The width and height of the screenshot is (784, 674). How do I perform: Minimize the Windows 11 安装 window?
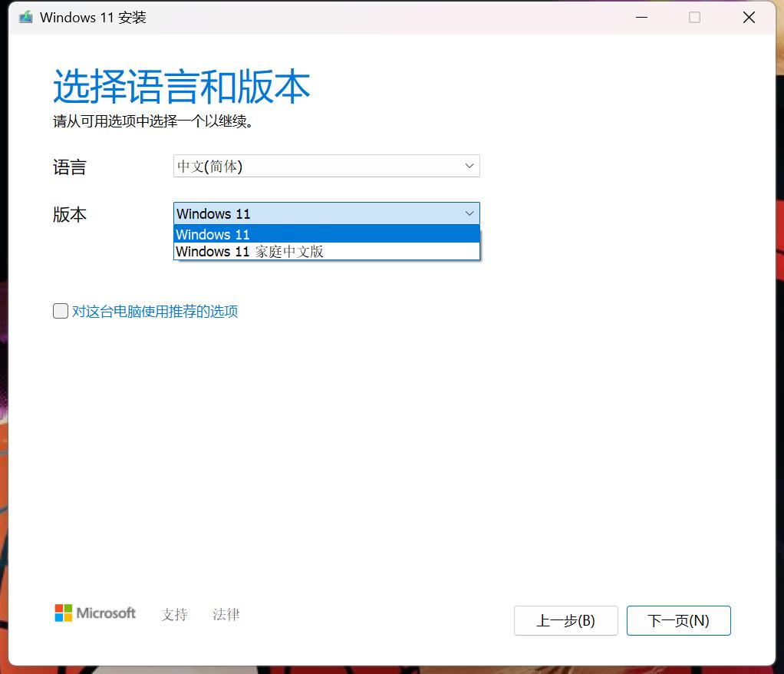click(641, 16)
